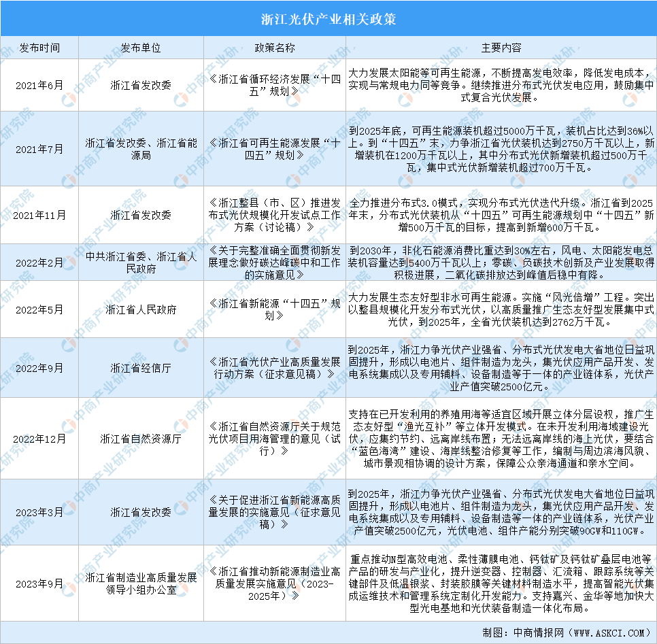This screenshot has width=657, height=644.
Task: Click the 2021年11月 policy name about 整县分布式光伏试点
Action: pyautogui.click(x=275, y=215)
